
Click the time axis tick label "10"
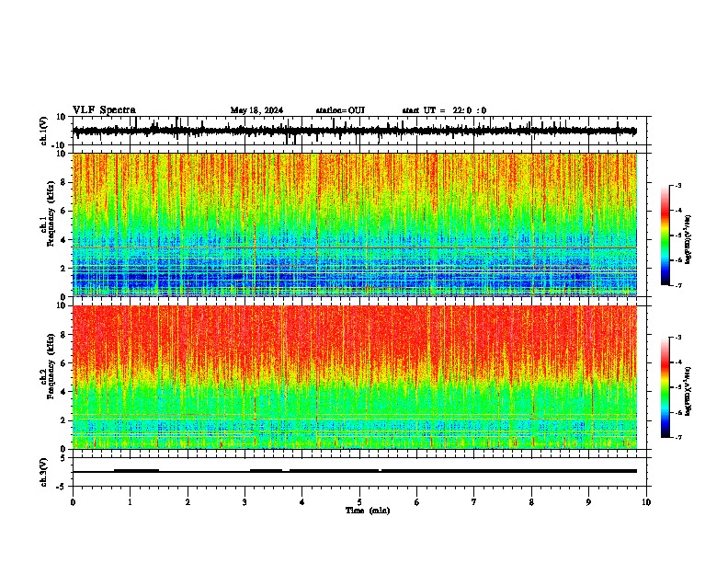pyautogui.click(x=646, y=502)
